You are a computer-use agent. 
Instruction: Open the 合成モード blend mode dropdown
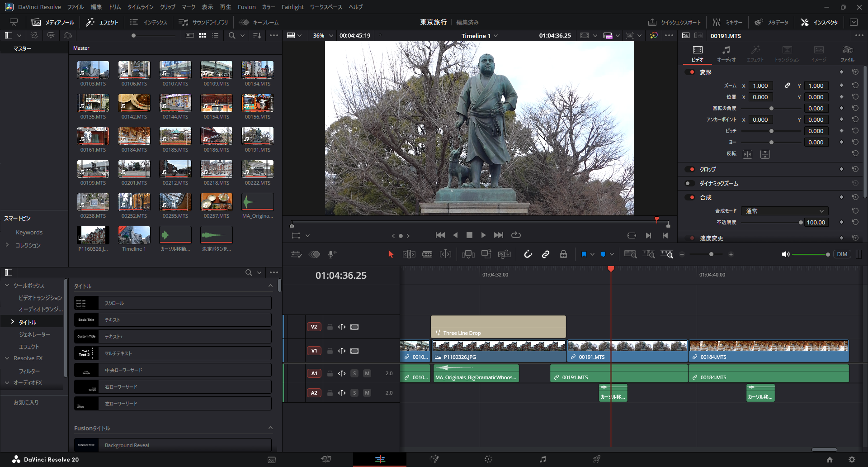pyautogui.click(x=785, y=211)
